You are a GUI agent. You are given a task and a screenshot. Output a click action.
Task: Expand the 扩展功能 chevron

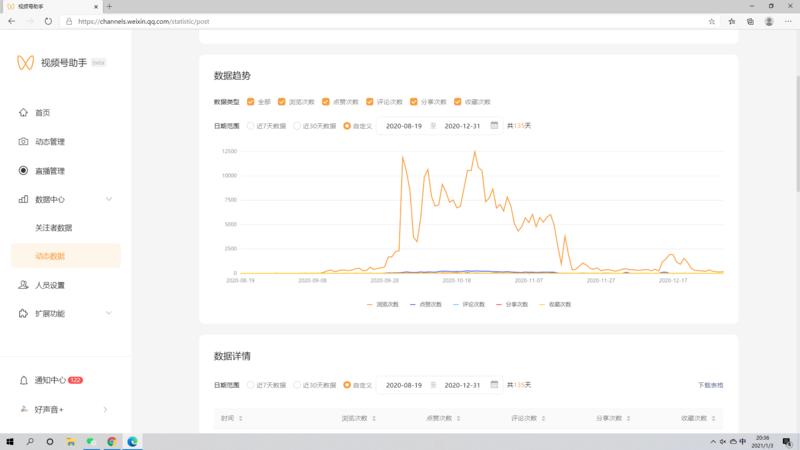tap(109, 313)
